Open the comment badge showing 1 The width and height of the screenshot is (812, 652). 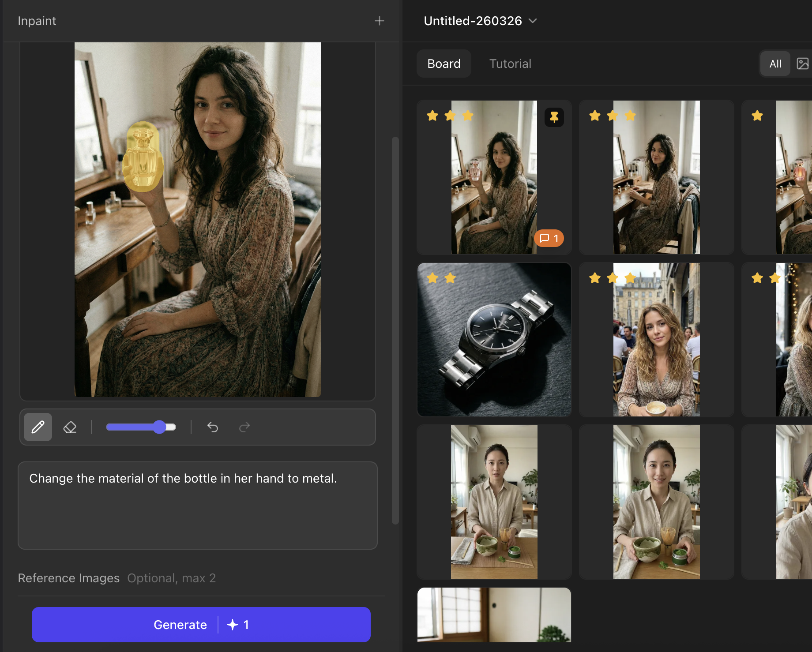tap(549, 238)
